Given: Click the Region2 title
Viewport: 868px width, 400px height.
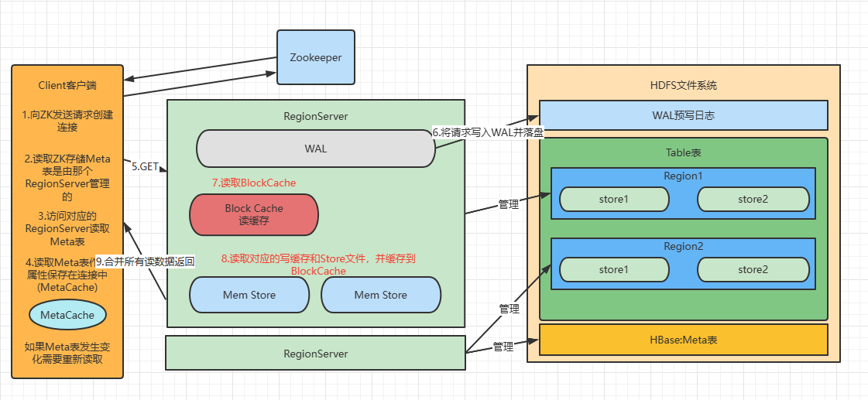Looking at the screenshot, I should [x=683, y=246].
